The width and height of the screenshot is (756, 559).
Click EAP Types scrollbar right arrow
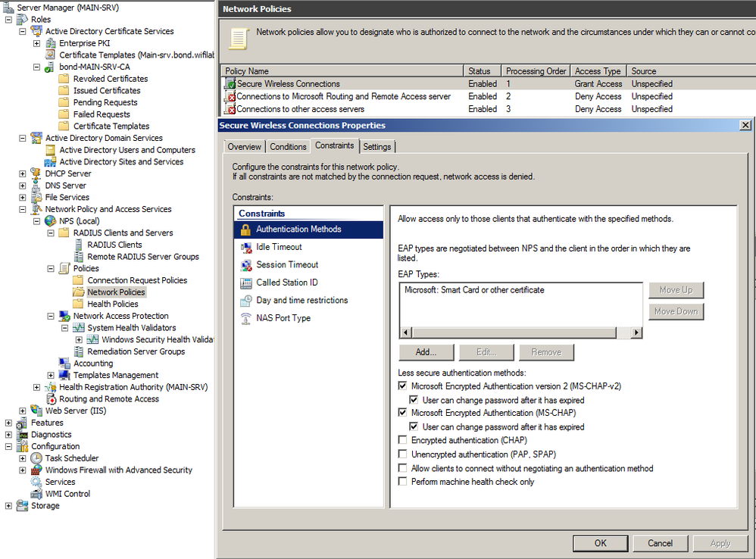click(x=637, y=333)
